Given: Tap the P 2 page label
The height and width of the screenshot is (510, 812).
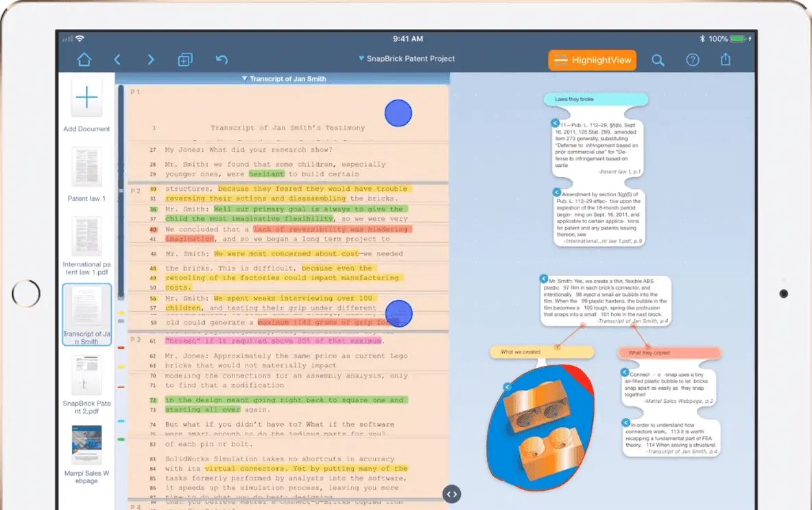Looking at the screenshot, I should [136, 191].
